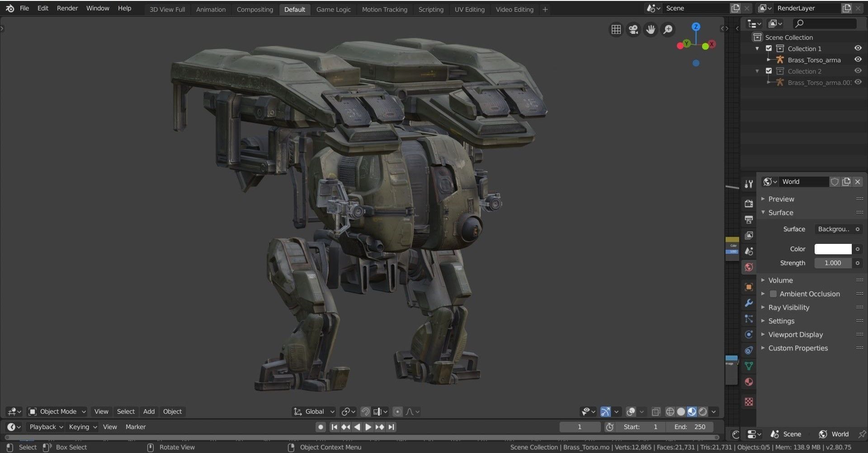868x453 pixels.
Task: Open the Playback dropdown in timeline
Action: click(46, 427)
